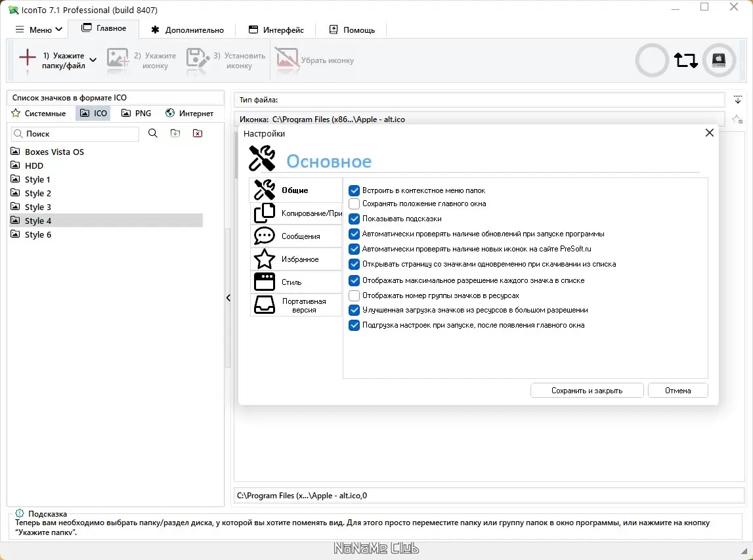Viewport: 753px width, 560px height.
Task: Toggle 'Улучшенная загрузка значков' checkbox
Action: pyautogui.click(x=354, y=311)
